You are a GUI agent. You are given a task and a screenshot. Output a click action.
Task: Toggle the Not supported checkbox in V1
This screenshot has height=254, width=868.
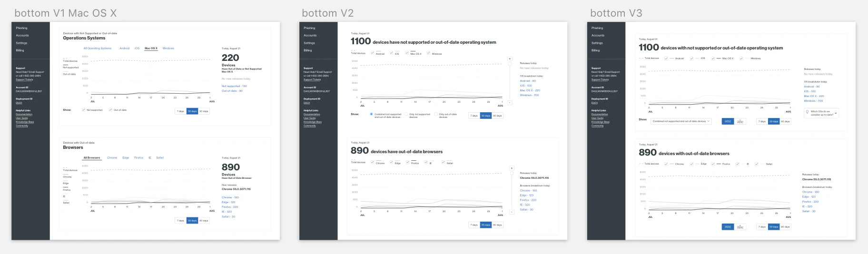83,110
